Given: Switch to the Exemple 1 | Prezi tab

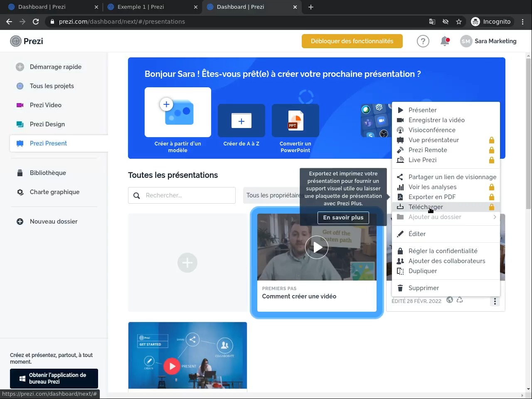Looking at the screenshot, I should click(152, 7).
